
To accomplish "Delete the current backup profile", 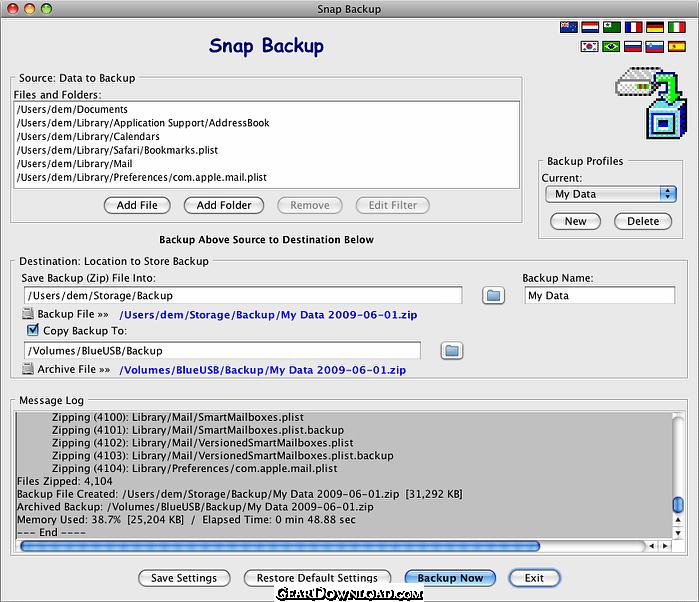I will 643,222.
